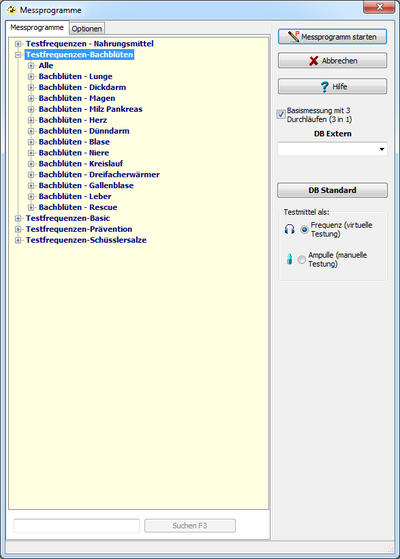Click the Messprogramme window title icon
Viewport: 400px width, 559px height.
(x=11, y=10)
